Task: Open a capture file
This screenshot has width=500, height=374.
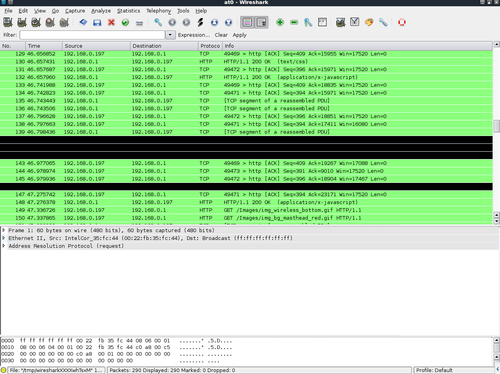Action: tap(83, 22)
